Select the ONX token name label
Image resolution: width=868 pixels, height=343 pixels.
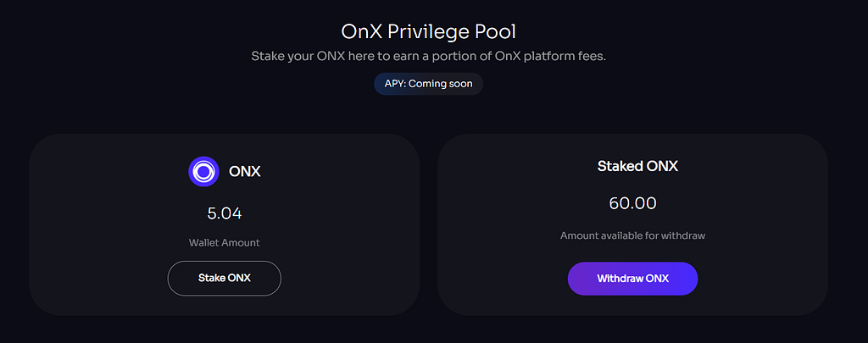[245, 172]
